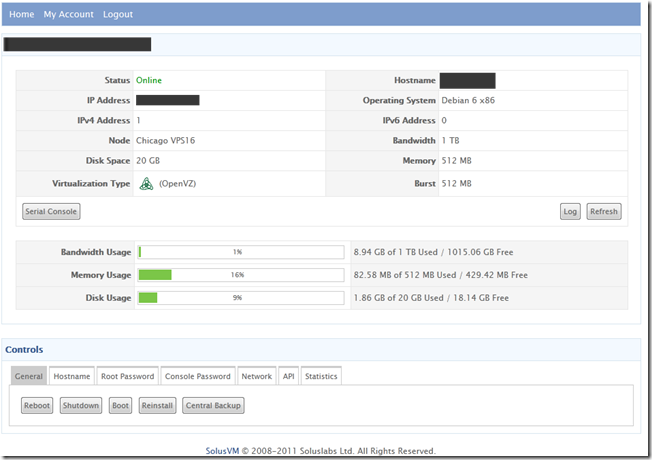
Task: Click the 1 TB bandwidth value
Action: [x=450, y=141]
